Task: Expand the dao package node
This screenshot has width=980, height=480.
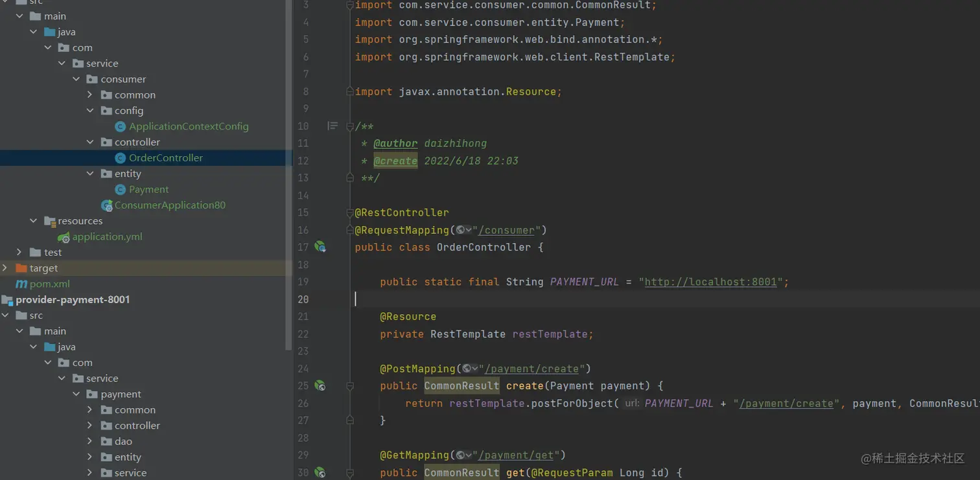Action: click(x=90, y=441)
